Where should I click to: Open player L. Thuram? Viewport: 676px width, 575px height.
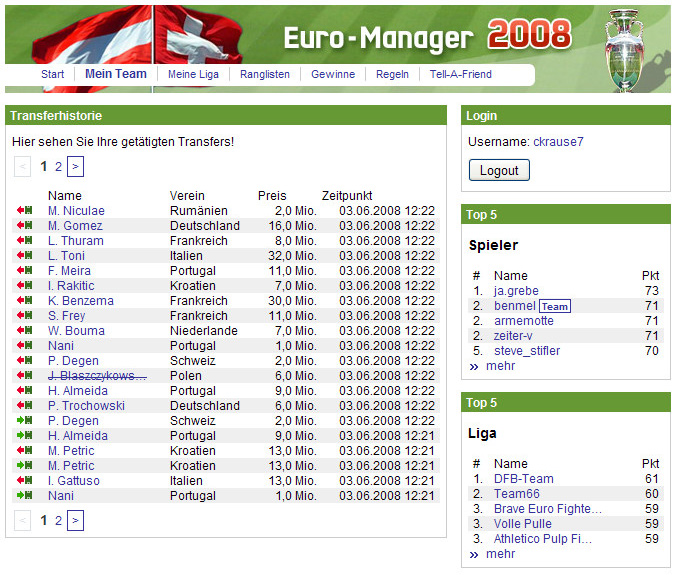pos(76,241)
